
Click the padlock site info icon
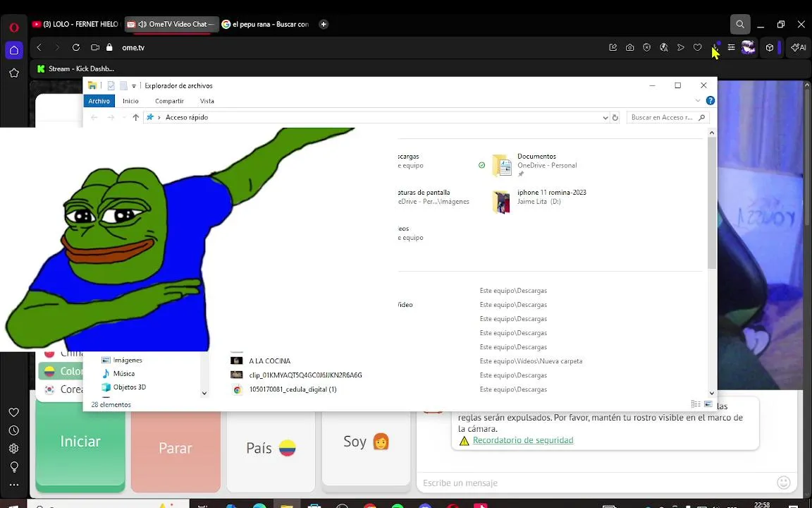[109, 47]
